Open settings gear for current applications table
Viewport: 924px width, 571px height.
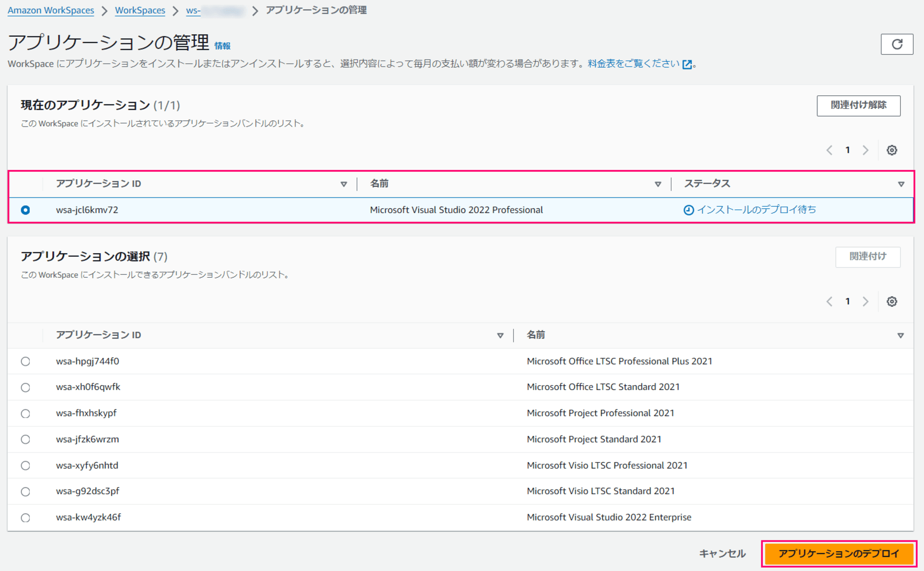tap(892, 150)
